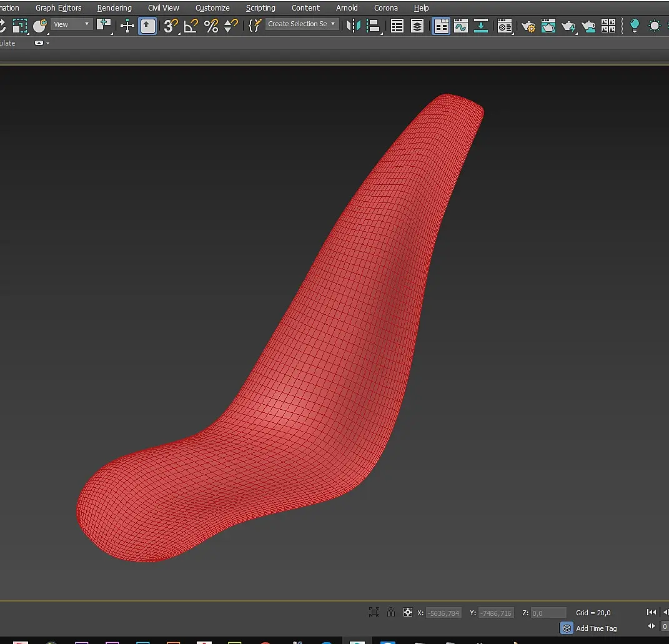The image size is (669, 644).
Task: Expand small dropdown arrow under toolbar
Action: [x=42, y=43]
